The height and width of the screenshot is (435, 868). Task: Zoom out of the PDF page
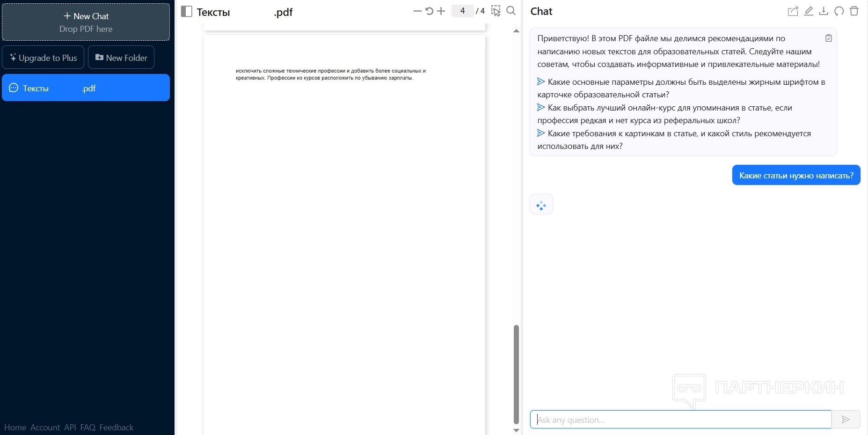(417, 11)
